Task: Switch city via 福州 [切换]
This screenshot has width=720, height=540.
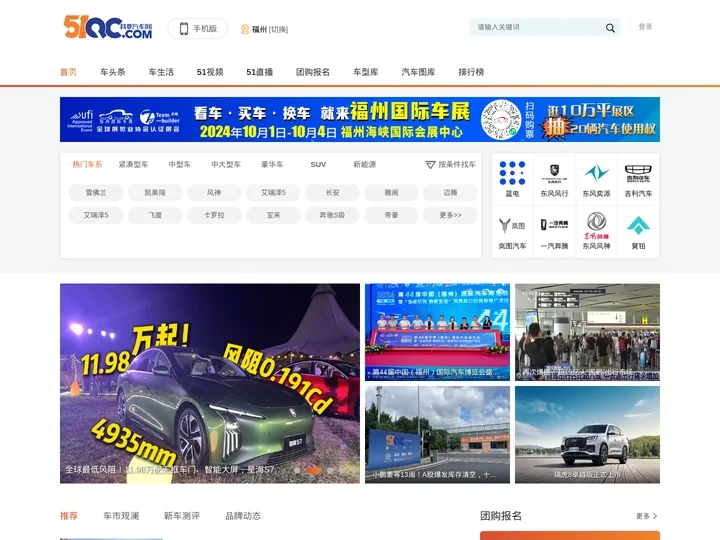Action: tap(270, 29)
